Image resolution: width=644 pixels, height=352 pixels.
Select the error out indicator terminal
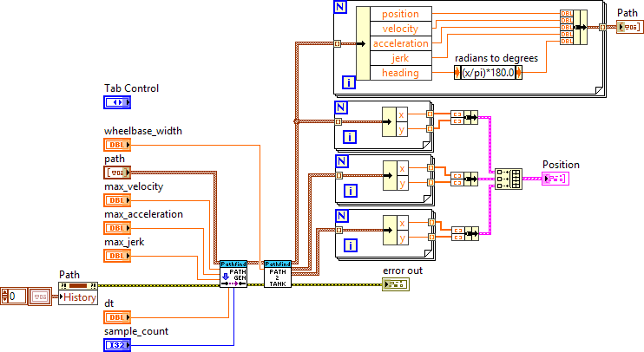395,284
